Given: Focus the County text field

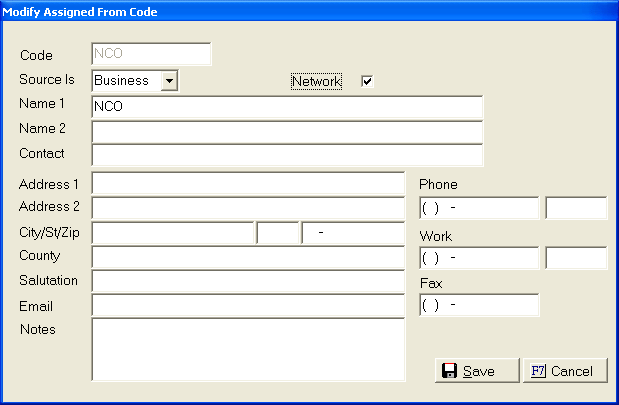Looking at the screenshot, I should [x=248, y=257].
